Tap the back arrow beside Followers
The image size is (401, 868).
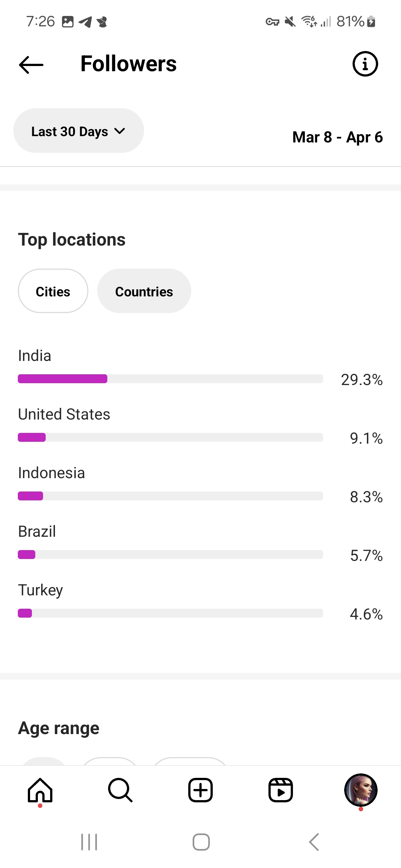(x=31, y=65)
